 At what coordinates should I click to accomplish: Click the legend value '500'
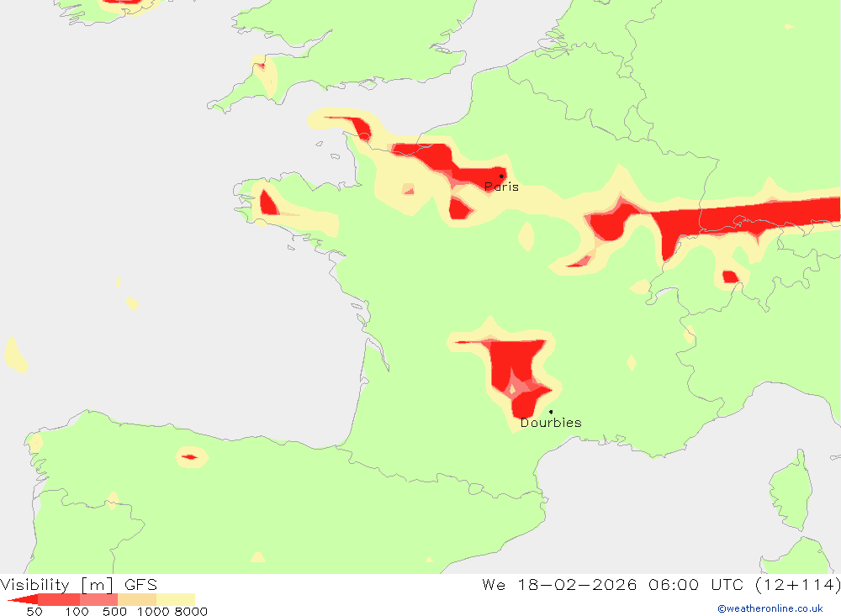point(114,611)
